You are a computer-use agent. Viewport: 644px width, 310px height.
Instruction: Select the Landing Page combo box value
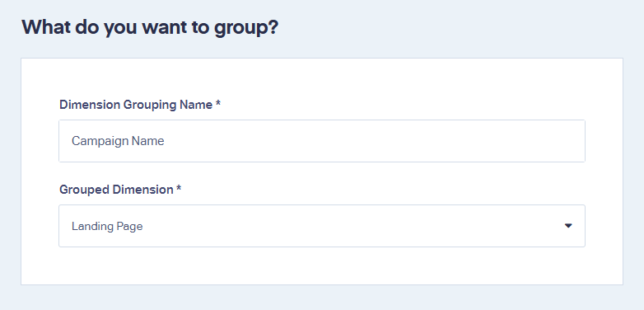[x=322, y=226]
